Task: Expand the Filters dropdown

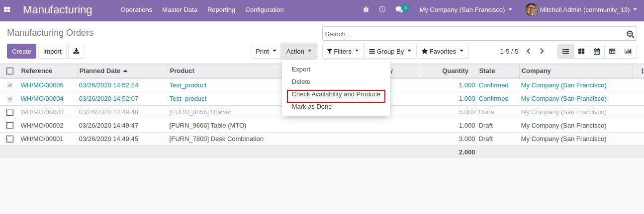Action: pyautogui.click(x=343, y=51)
